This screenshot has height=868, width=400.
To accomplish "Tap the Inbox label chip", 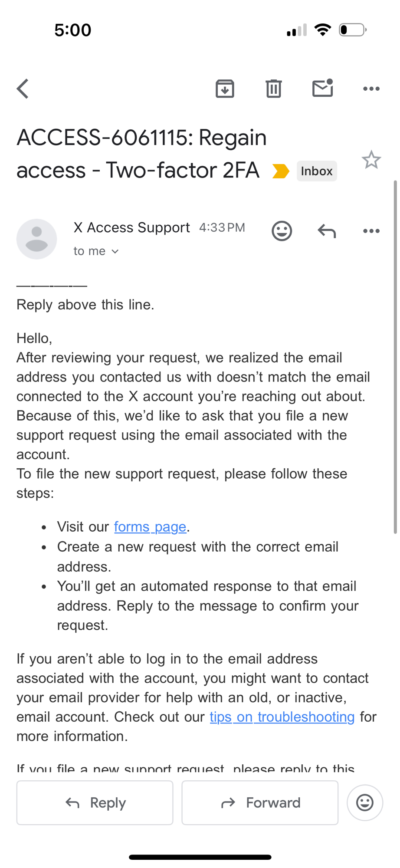I will click(317, 171).
